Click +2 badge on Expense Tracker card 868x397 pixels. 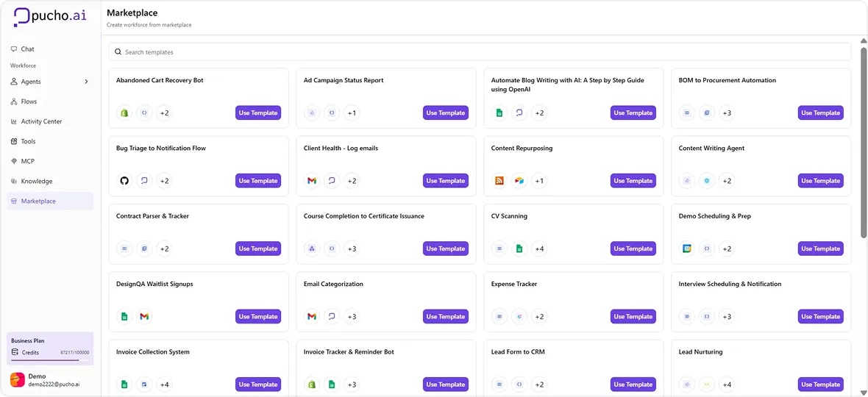(x=539, y=317)
